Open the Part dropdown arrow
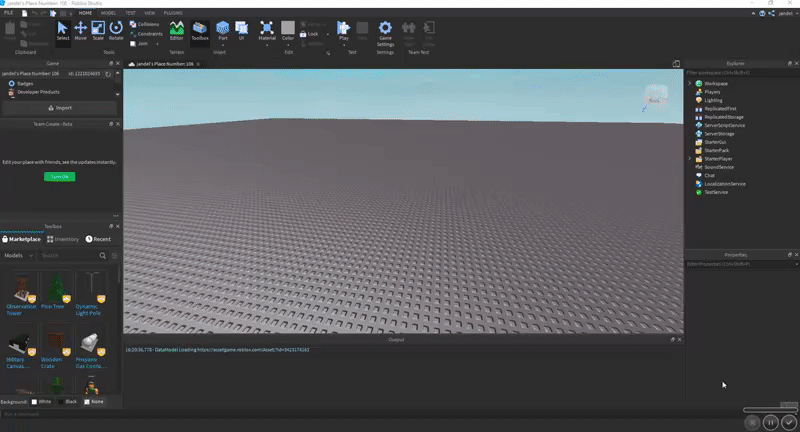This screenshot has height=432, width=800. 222,45
